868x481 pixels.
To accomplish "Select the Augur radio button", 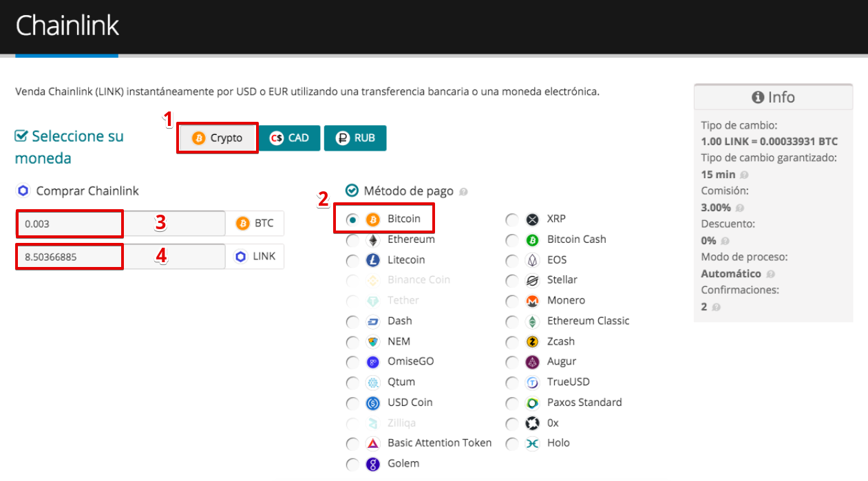I will click(512, 362).
